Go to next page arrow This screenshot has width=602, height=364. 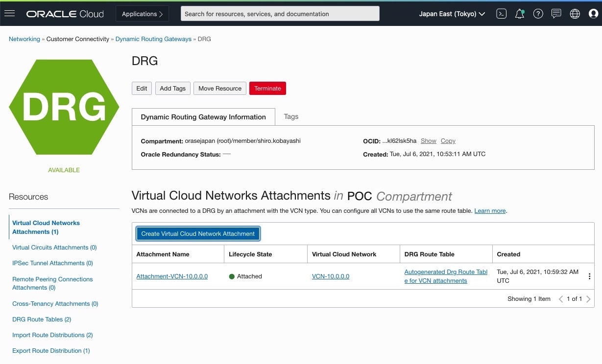click(588, 299)
